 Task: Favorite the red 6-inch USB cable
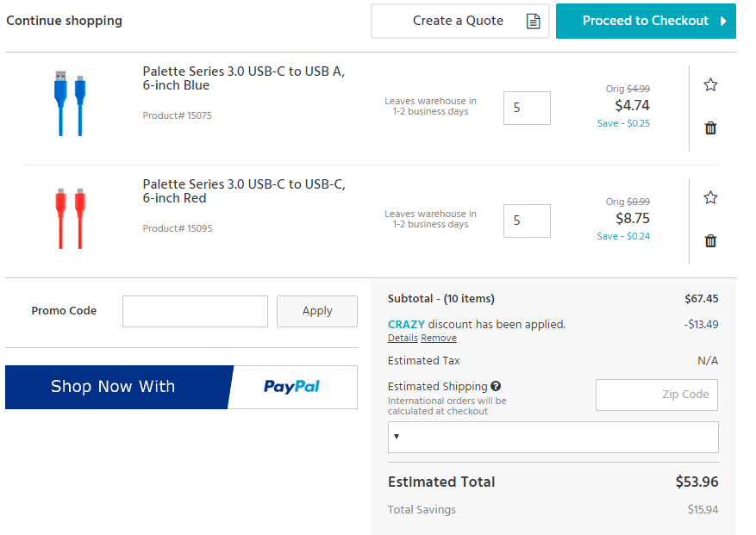[x=710, y=197]
